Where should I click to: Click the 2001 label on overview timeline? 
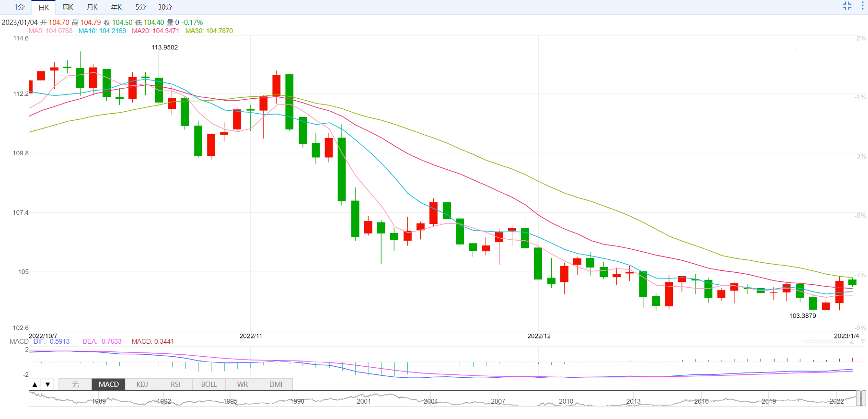364,401
